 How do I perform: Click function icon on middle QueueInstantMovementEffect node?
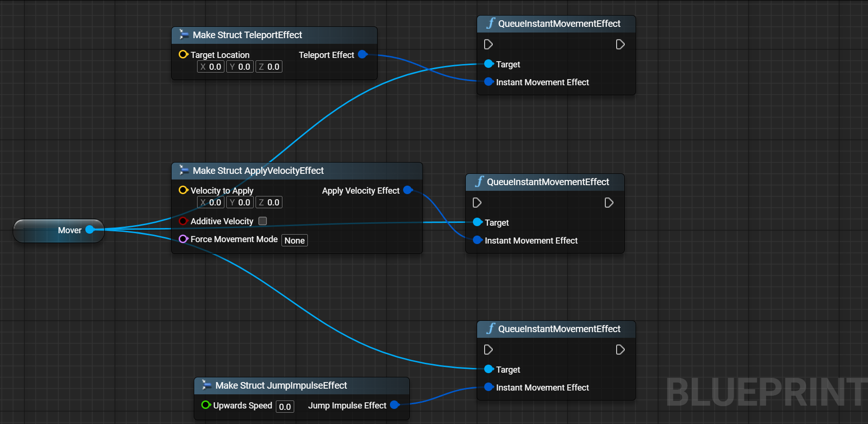pyautogui.click(x=479, y=181)
